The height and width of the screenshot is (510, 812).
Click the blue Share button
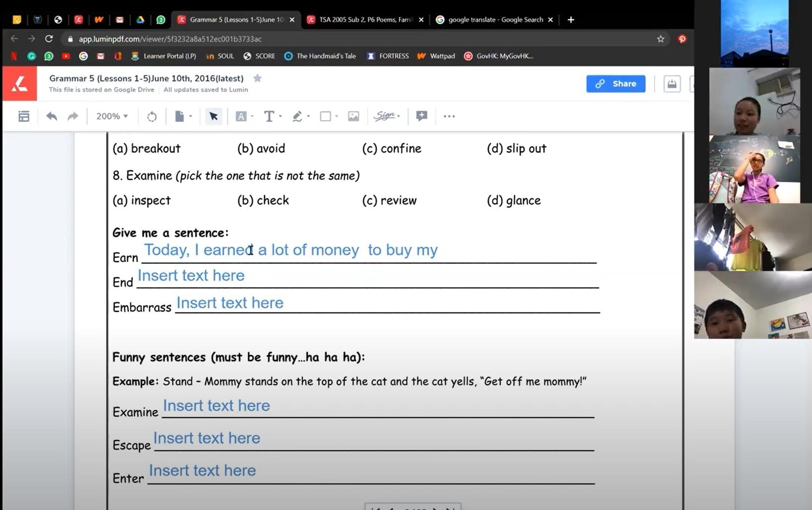[x=615, y=83]
